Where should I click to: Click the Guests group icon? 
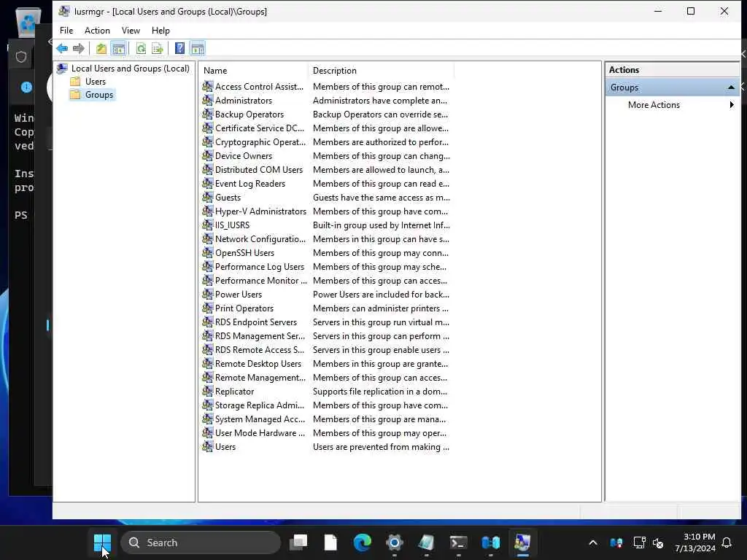[x=207, y=197]
